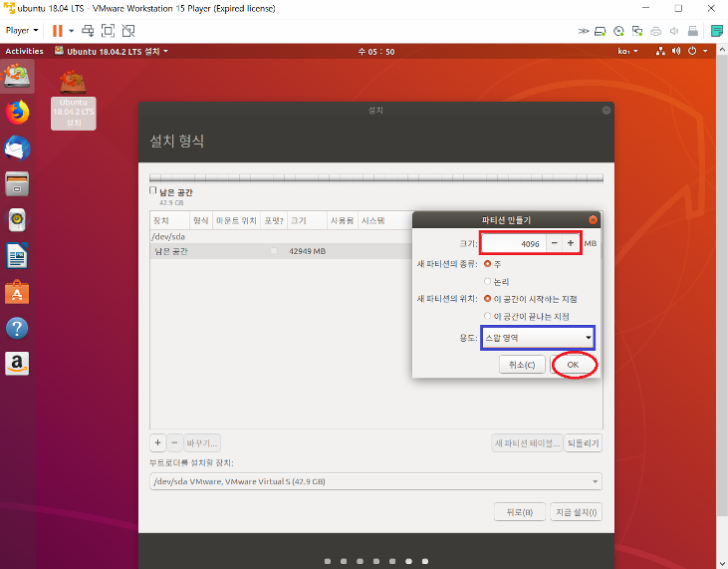Open the Files manager from the dock
Image resolution: width=728 pixels, height=569 pixels.
tap(17, 184)
